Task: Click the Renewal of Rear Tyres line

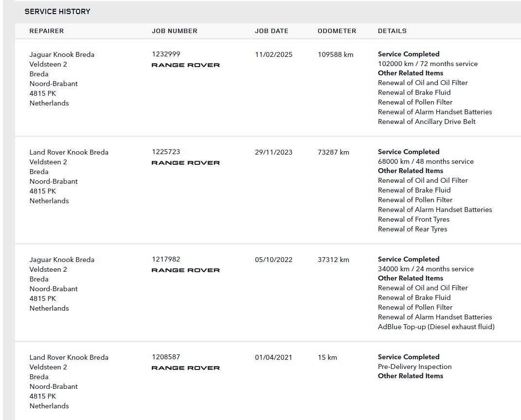Action: 413,229
